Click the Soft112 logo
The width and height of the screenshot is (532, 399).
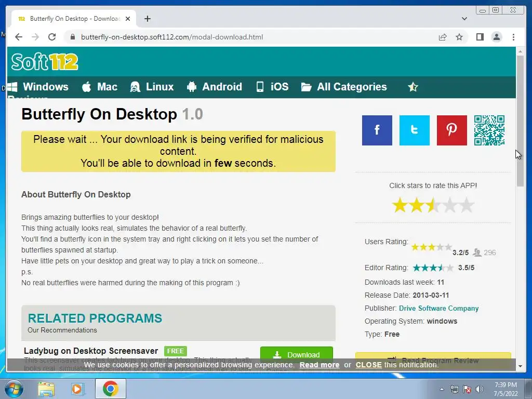[45, 62]
